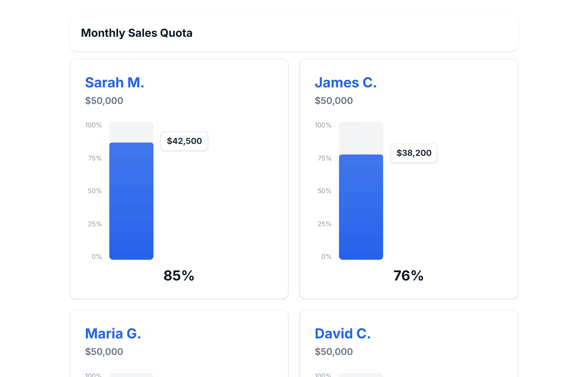Click the $50,000 quota under James C.

(x=334, y=101)
